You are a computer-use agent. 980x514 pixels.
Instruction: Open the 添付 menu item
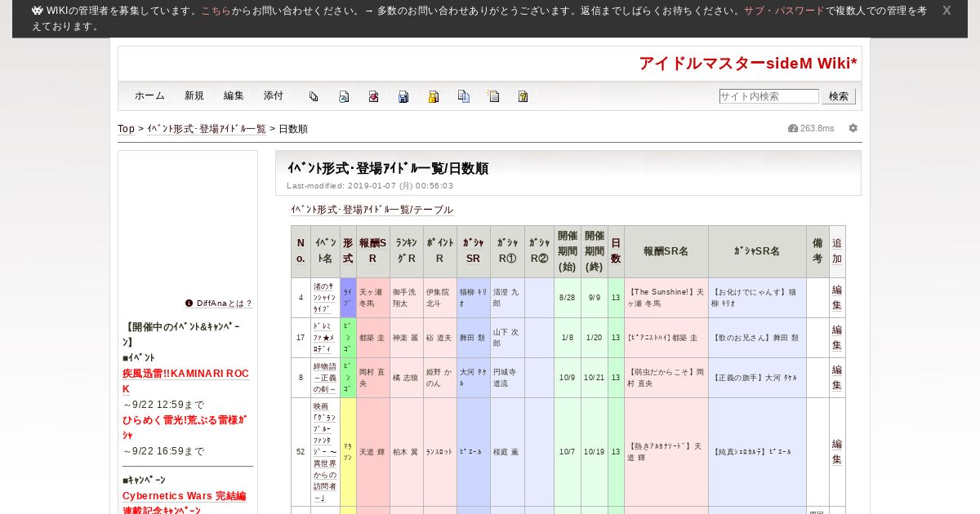(x=274, y=95)
